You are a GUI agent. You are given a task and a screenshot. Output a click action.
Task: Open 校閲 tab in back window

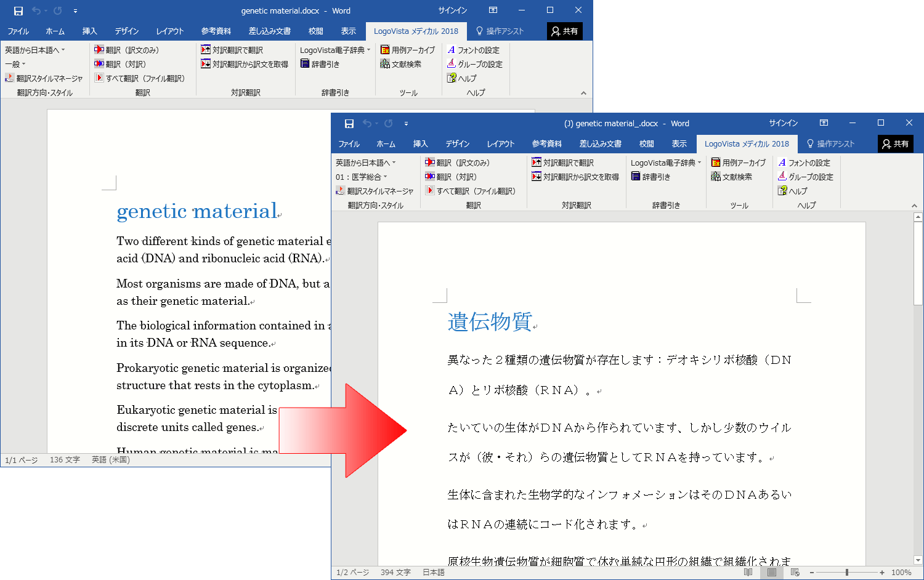pos(316,31)
